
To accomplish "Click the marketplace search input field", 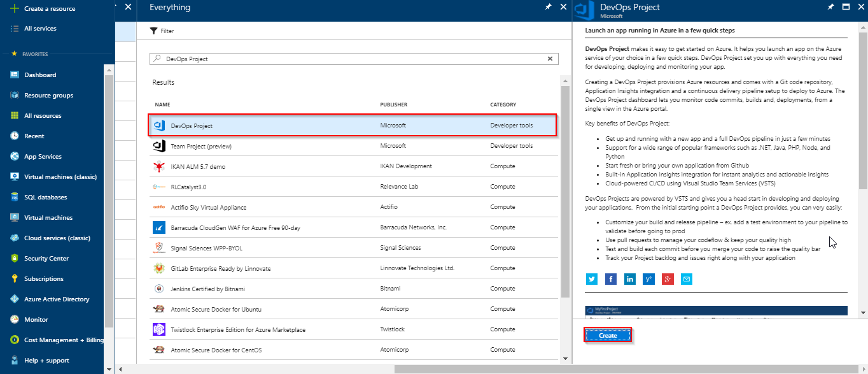I will (x=354, y=59).
